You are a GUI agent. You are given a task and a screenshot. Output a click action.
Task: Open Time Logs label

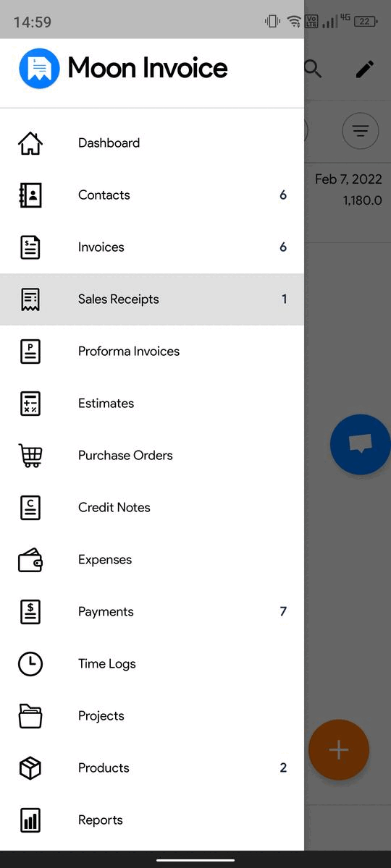pyautogui.click(x=107, y=664)
